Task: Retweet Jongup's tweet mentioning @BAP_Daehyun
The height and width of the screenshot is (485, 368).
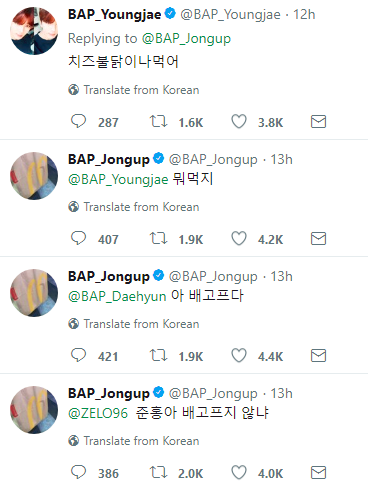Action: 158,355
